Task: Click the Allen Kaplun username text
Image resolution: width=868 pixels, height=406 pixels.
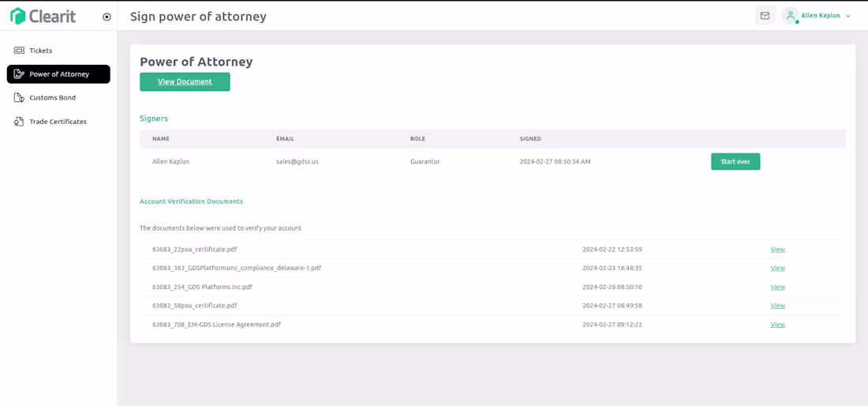Action: [x=822, y=16]
